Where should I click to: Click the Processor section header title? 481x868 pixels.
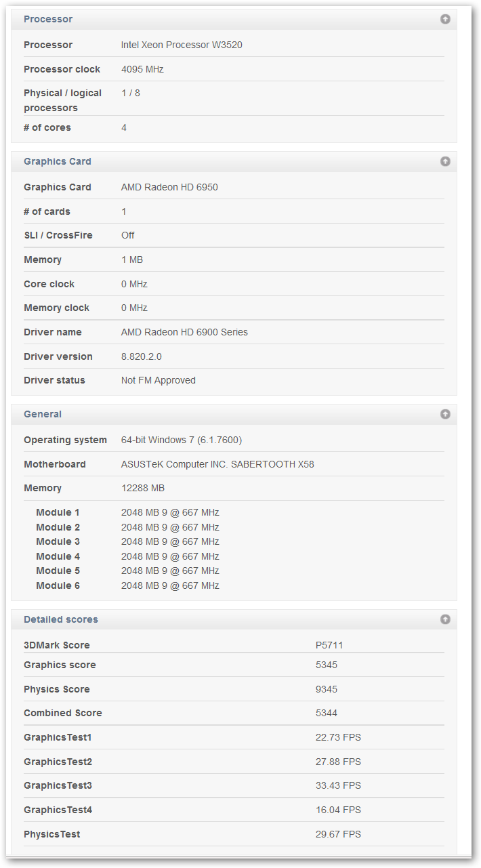tap(48, 19)
